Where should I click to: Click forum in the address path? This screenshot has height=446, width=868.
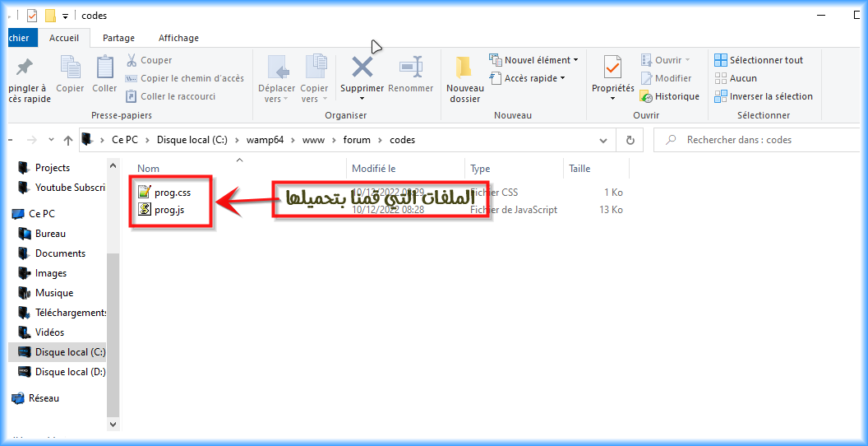click(357, 140)
